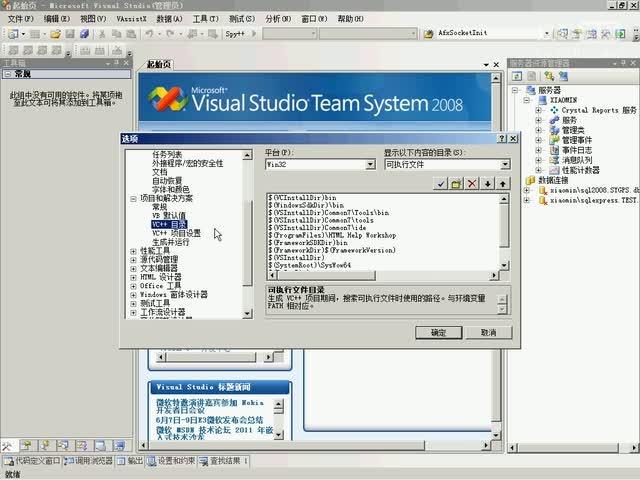Click the Cut toolbar icon
This screenshot has height=480, width=640.
102,34
